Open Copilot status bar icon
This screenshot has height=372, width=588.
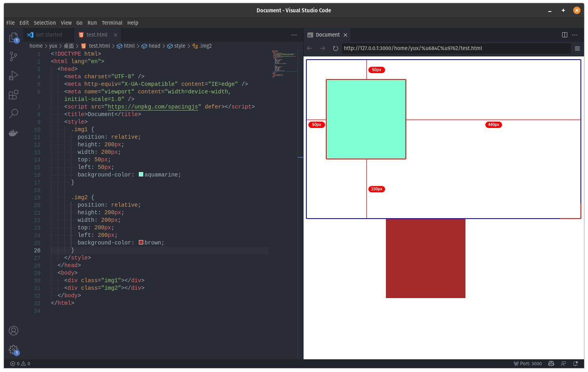click(x=551, y=364)
